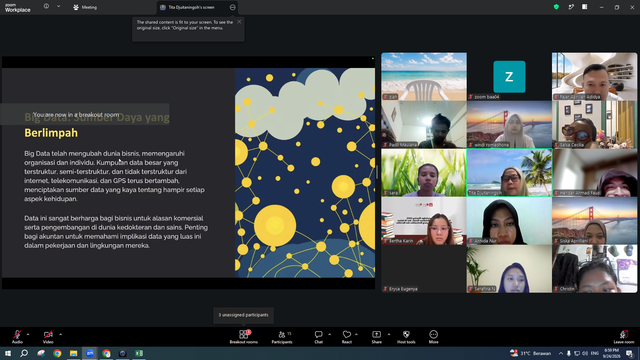Click the Zoom Workplace logo
The height and width of the screenshot is (360, 640).
[18, 8]
